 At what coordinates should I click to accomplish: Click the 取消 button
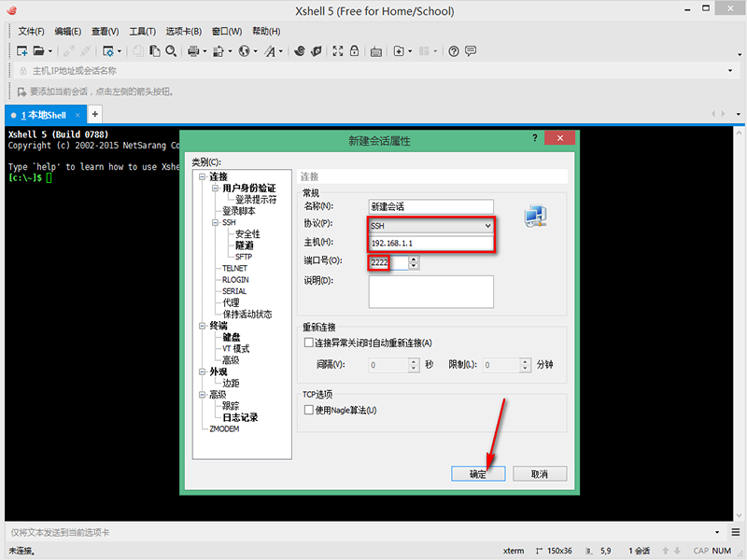[539, 474]
